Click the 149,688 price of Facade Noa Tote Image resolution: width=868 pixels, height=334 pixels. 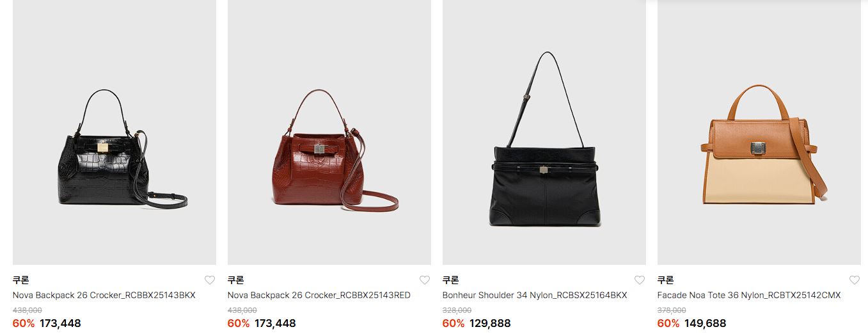(705, 324)
